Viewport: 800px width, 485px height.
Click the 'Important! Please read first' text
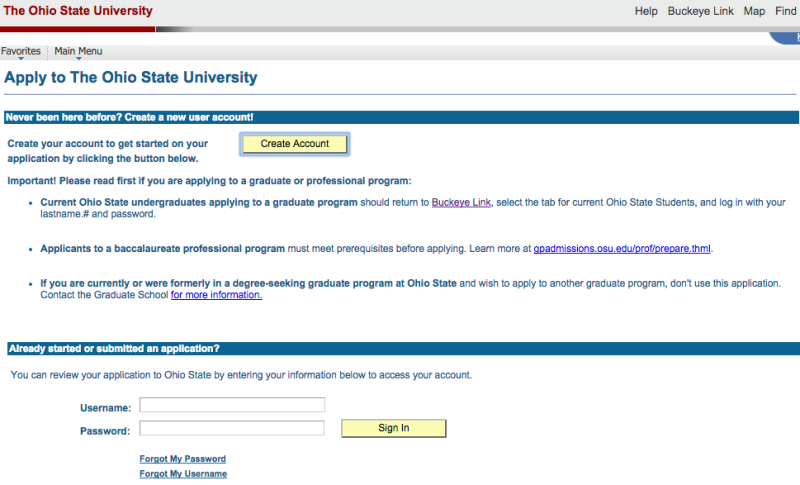tap(209, 181)
